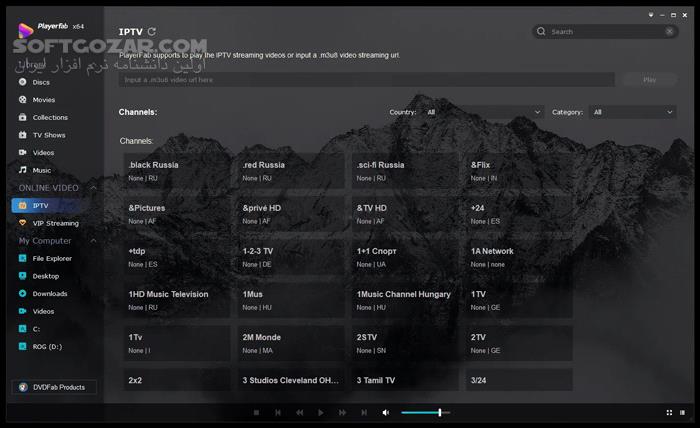Viewport: 700px width, 428px height.
Task: Clear the search field with X icon
Action: point(669,31)
